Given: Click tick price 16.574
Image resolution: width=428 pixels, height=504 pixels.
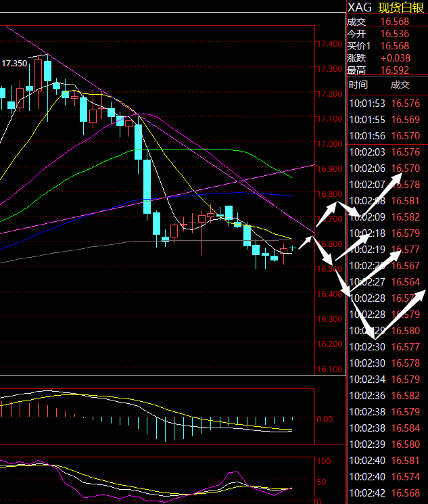Looking at the screenshot, I should [406, 477].
